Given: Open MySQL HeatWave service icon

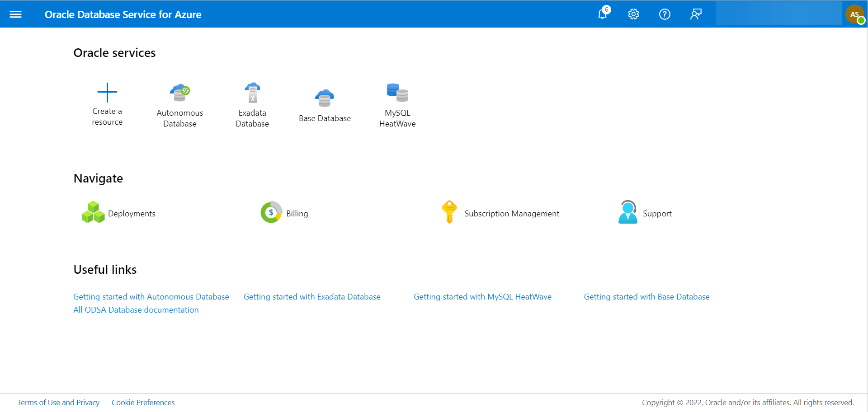Looking at the screenshot, I should (397, 93).
